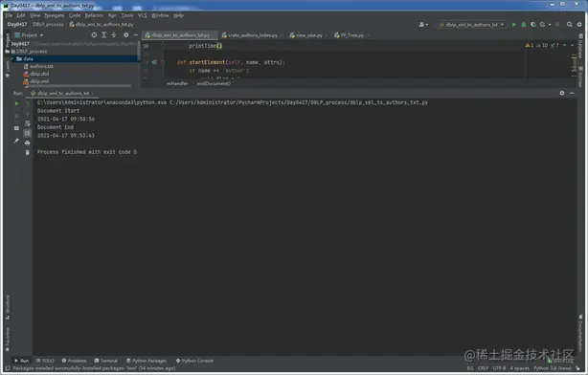588x375 pixels.
Task: Open the Code menu
Action: pos(75,15)
